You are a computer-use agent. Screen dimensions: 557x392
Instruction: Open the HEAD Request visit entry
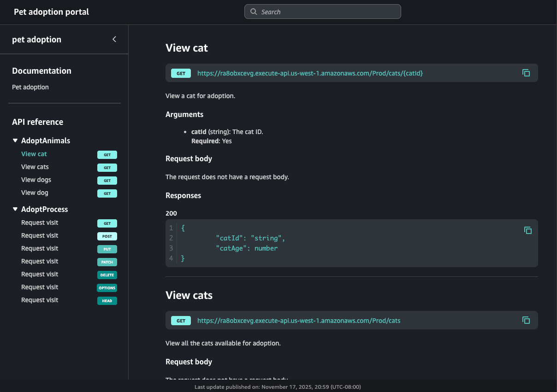40,300
